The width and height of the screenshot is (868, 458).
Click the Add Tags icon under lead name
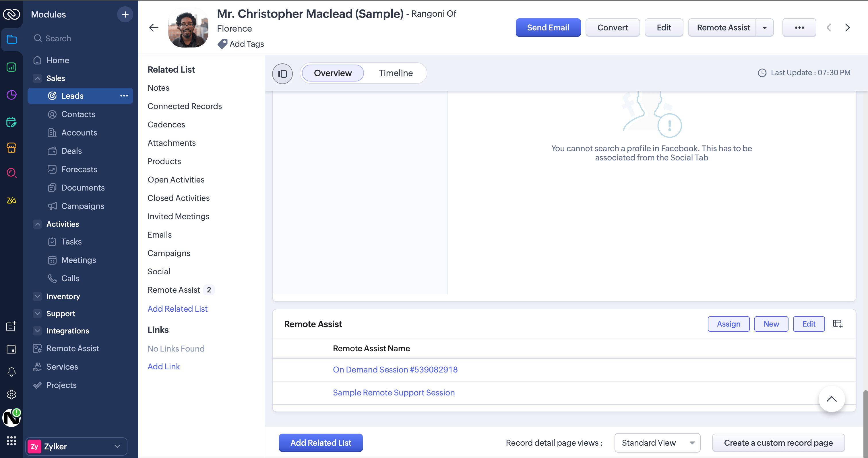(x=222, y=44)
